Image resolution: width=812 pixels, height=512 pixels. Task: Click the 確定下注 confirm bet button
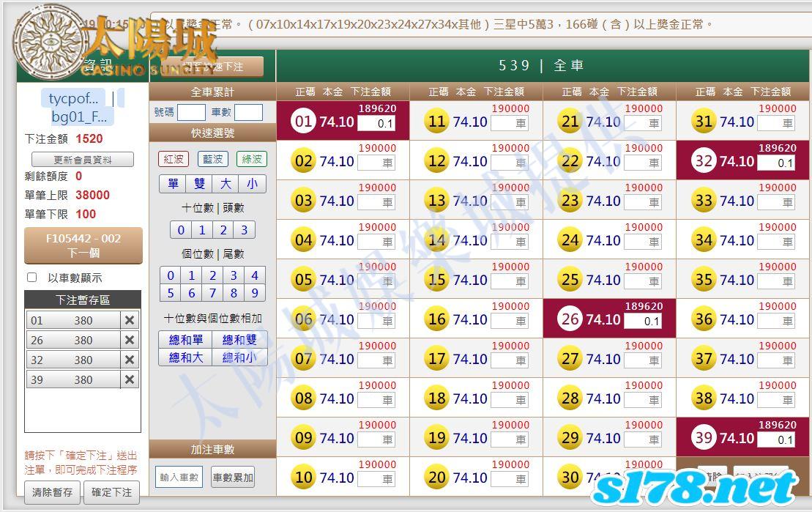[111, 491]
